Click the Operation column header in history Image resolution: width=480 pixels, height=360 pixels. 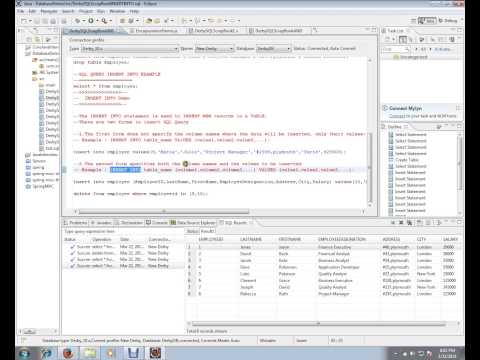[x=102, y=239]
